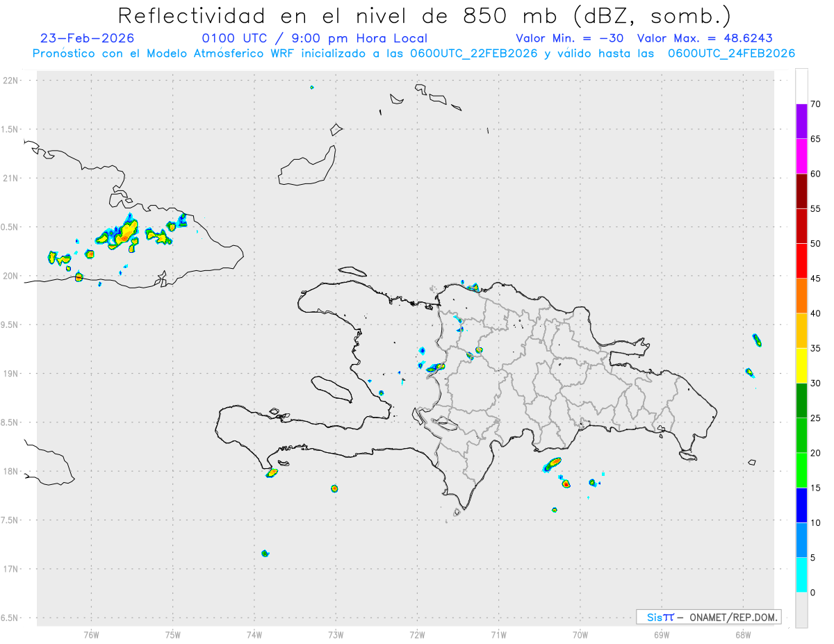Select the medium green 20–25 dBZ swatch
This screenshot has width=834, height=644.
(801, 436)
